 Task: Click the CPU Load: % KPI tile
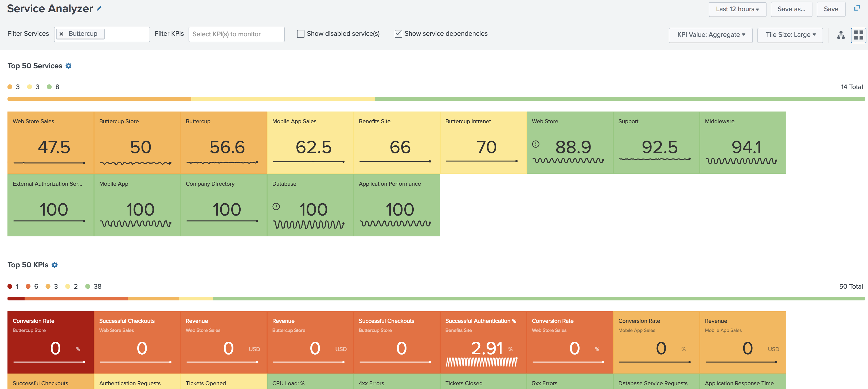point(310,381)
